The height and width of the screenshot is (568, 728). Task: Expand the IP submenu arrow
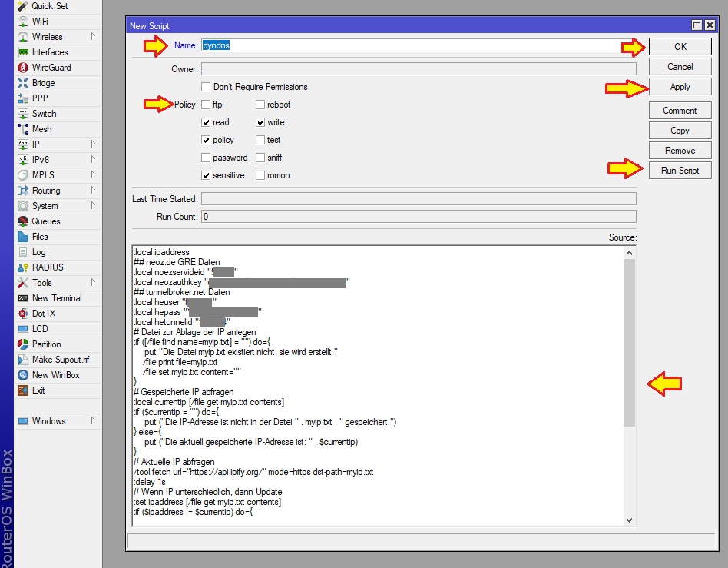pyautogui.click(x=93, y=144)
